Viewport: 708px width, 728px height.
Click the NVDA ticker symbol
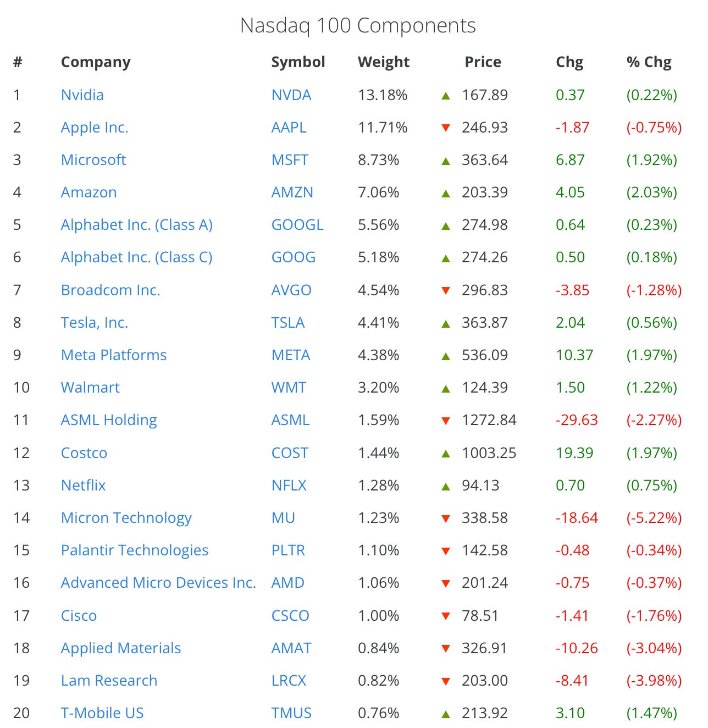(291, 95)
